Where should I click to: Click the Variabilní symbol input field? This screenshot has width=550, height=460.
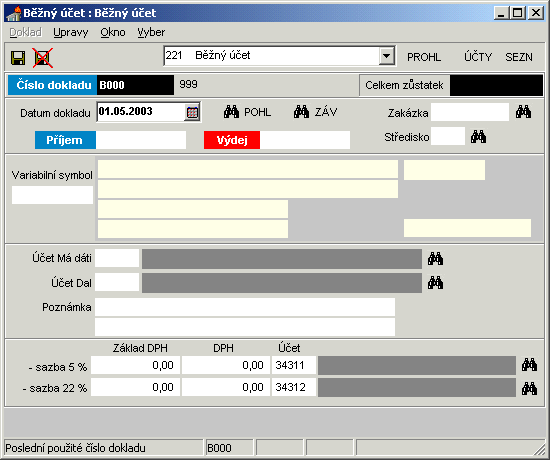(x=52, y=195)
